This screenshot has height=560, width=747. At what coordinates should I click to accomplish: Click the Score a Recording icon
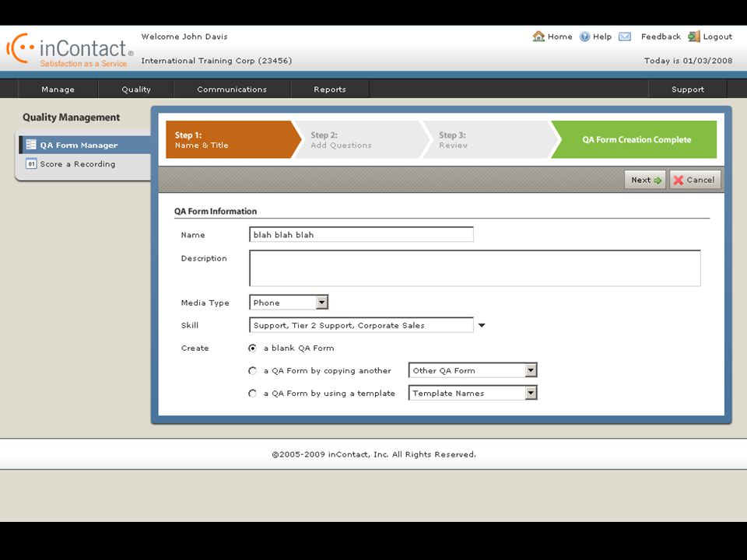[31, 164]
